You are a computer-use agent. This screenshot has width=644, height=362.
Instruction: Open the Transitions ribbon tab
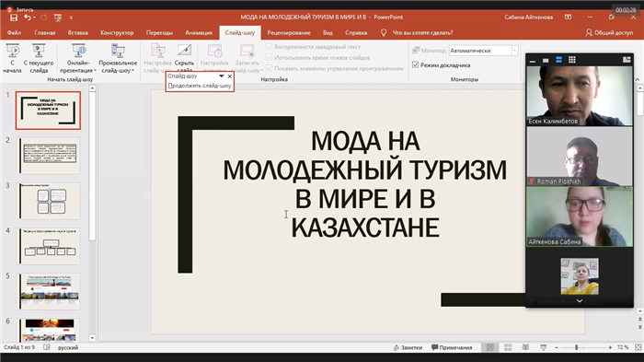(159, 32)
